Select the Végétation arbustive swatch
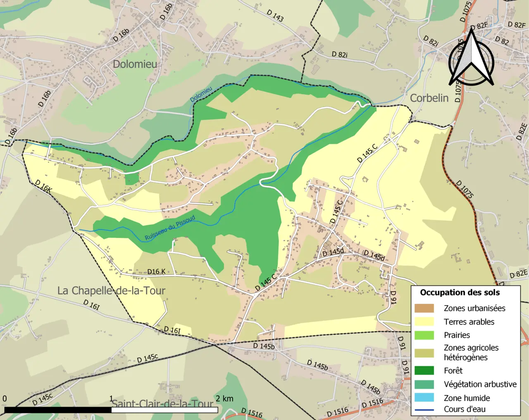 pos(424,384)
